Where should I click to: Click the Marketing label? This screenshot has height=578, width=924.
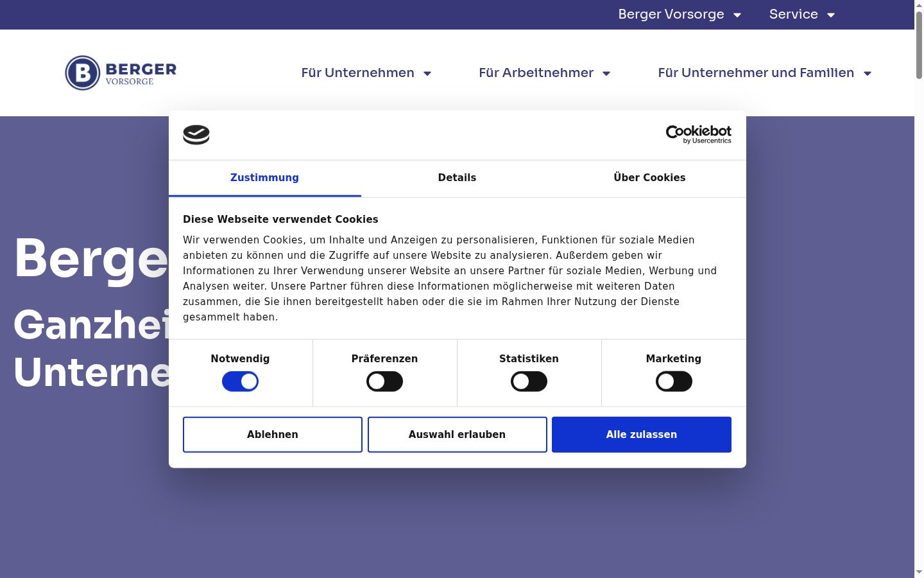tap(674, 359)
